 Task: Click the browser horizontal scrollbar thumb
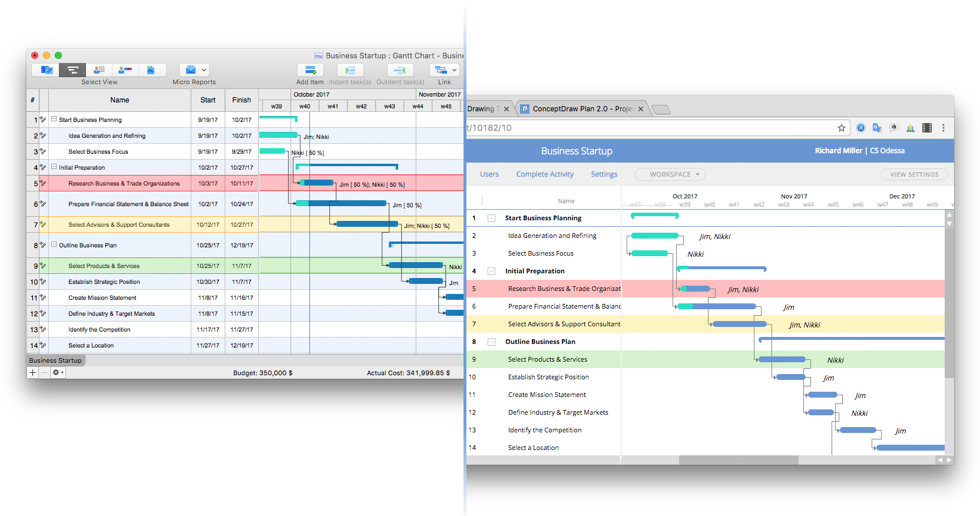click(739, 460)
